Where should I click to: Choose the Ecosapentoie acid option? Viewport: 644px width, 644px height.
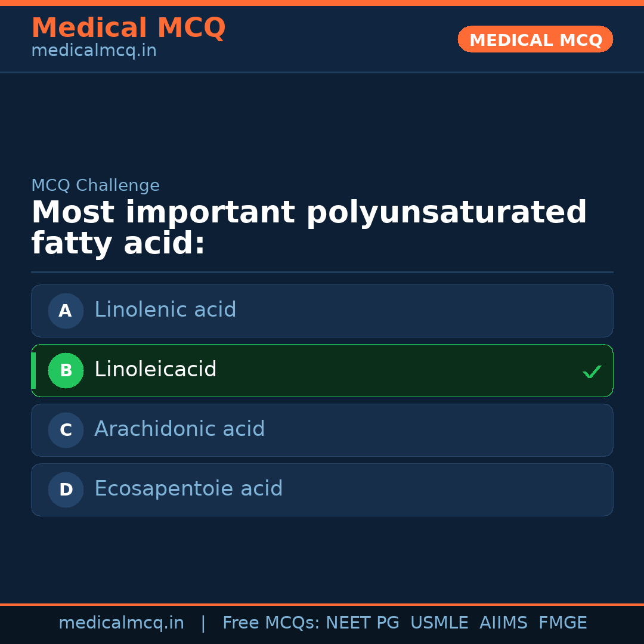188,489
